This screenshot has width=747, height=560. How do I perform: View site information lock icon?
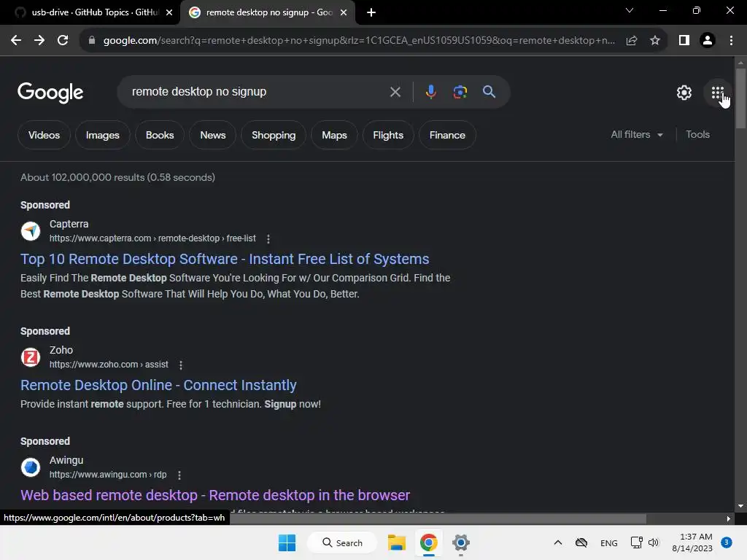coord(92,40)
